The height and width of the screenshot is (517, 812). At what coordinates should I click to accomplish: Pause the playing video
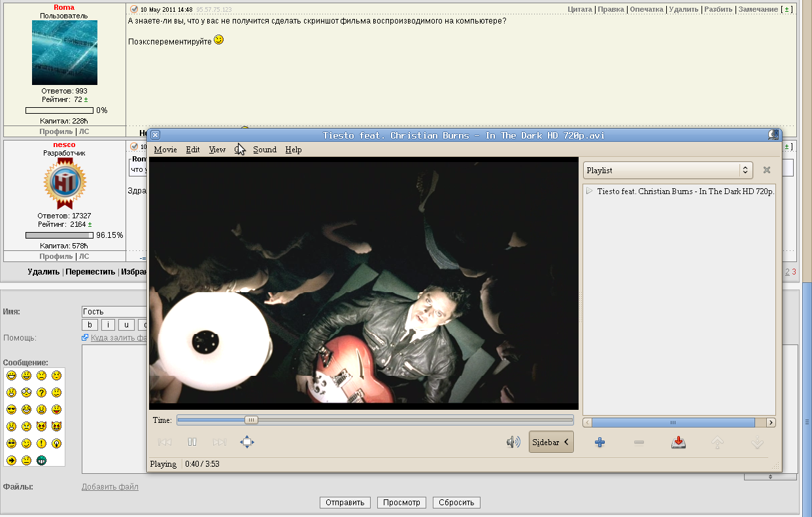click(192, 442)
